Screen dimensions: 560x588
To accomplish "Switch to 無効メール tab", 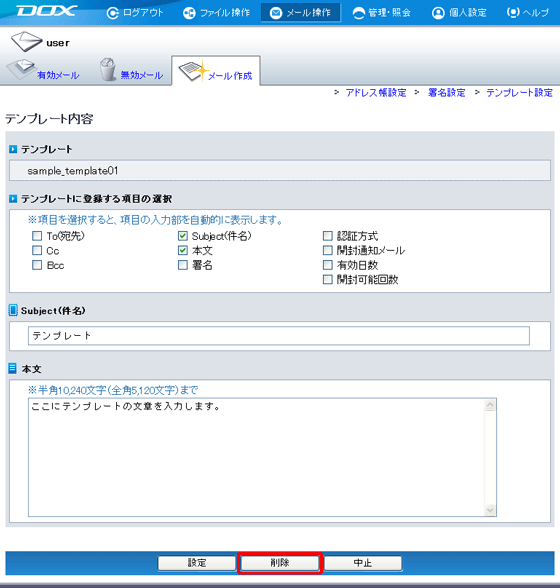I will click(141, 75).
